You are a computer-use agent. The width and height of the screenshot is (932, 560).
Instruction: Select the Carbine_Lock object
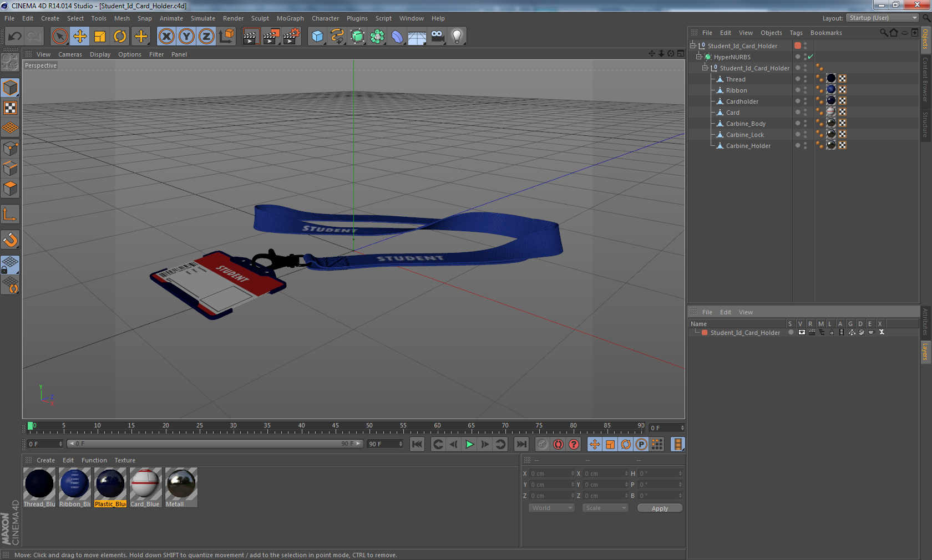click(744, 135)
